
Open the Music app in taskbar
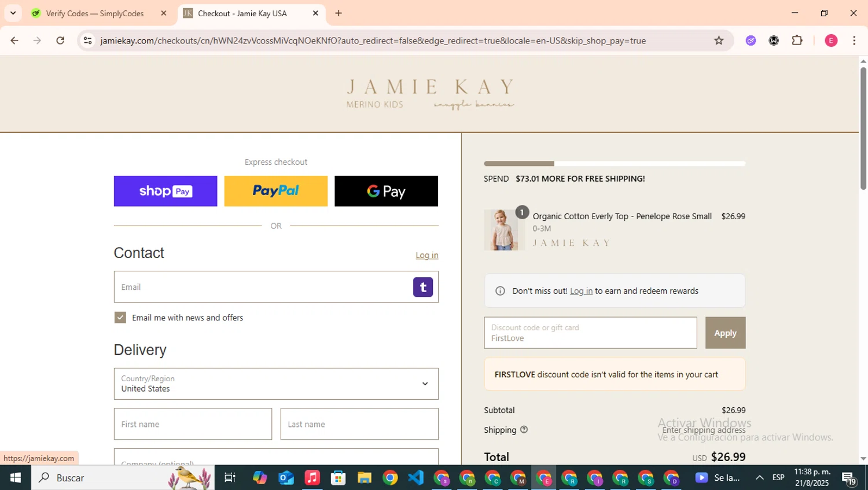coord(312,478)
